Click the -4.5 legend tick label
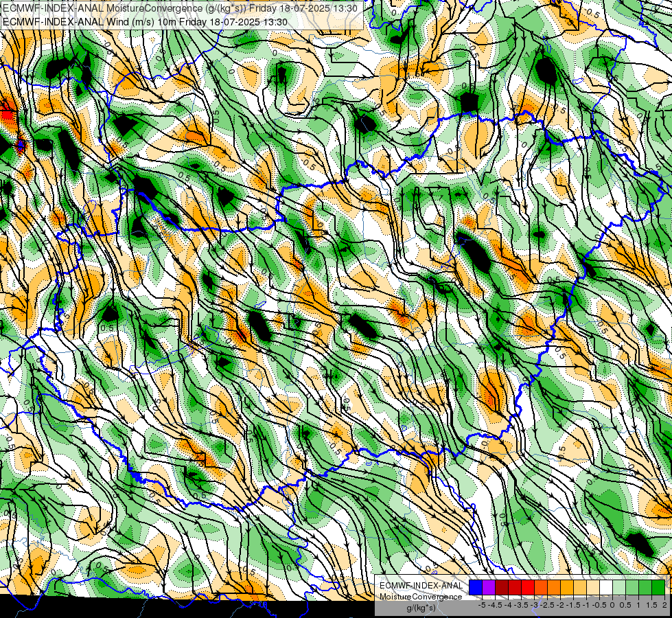 click(x=495, y=605)
